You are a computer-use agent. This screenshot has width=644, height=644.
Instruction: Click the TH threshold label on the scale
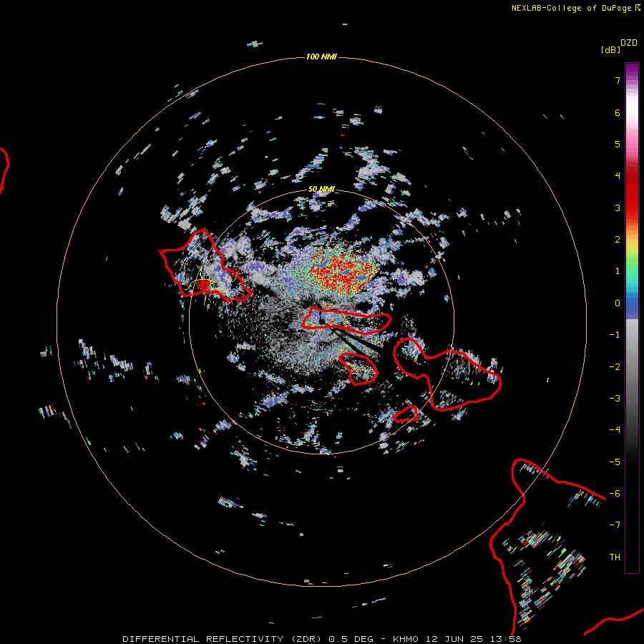pyautogui.click(x=615, y=557)
